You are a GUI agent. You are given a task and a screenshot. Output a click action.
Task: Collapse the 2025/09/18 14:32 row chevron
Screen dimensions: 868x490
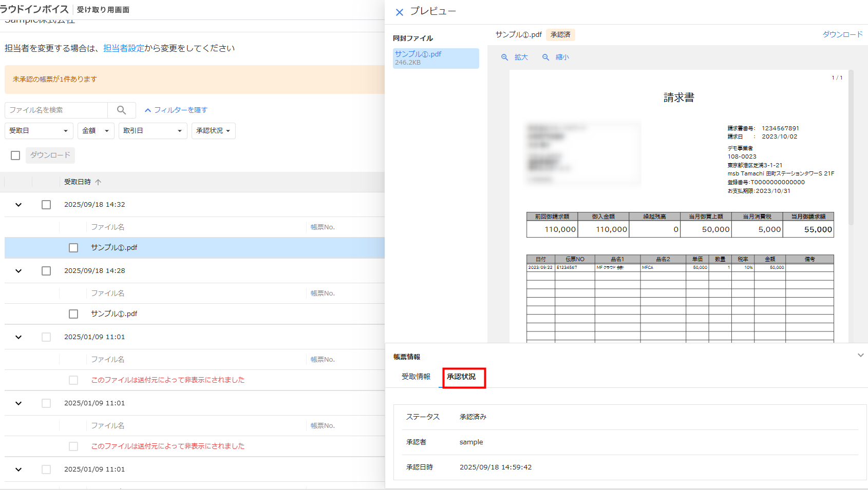(18, 205)
